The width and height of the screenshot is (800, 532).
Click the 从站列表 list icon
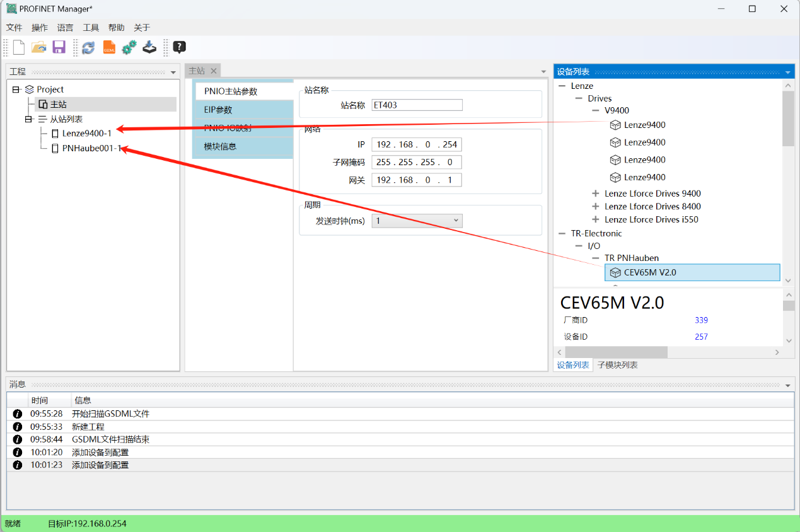(x=42, y=119)
